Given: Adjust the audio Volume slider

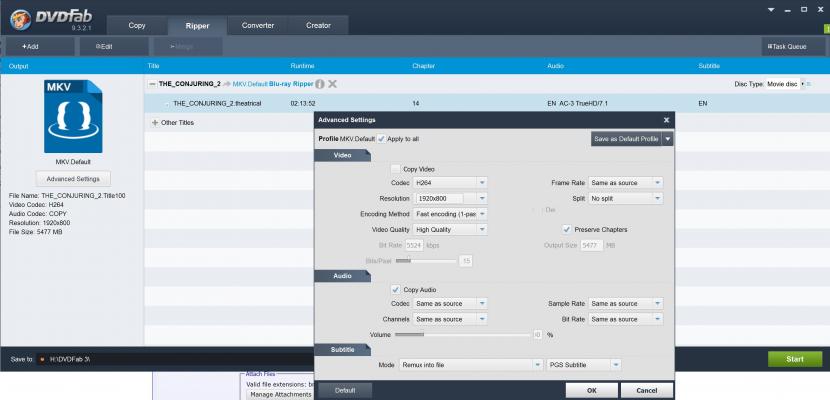Looking at the screenshot, I should (x=424, y=334).
